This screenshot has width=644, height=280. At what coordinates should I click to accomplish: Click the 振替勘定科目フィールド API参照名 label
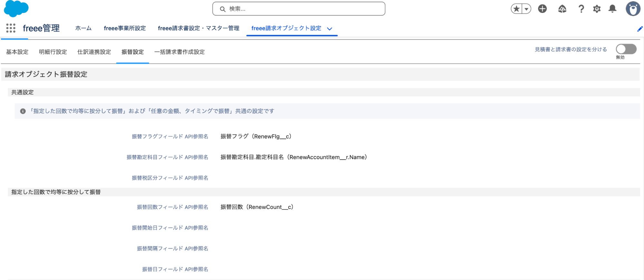pyautogui.click(x=167, y=157)
